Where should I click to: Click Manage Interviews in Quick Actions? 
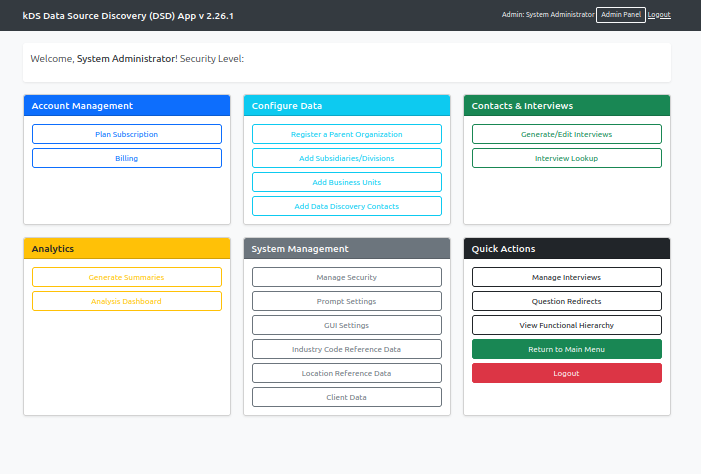(566, 277)
